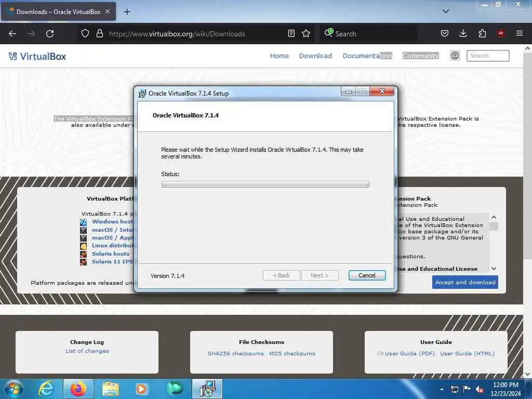Click the license text scroll up arrow
This screenshot has height=399, width=532.
[494, 217]
